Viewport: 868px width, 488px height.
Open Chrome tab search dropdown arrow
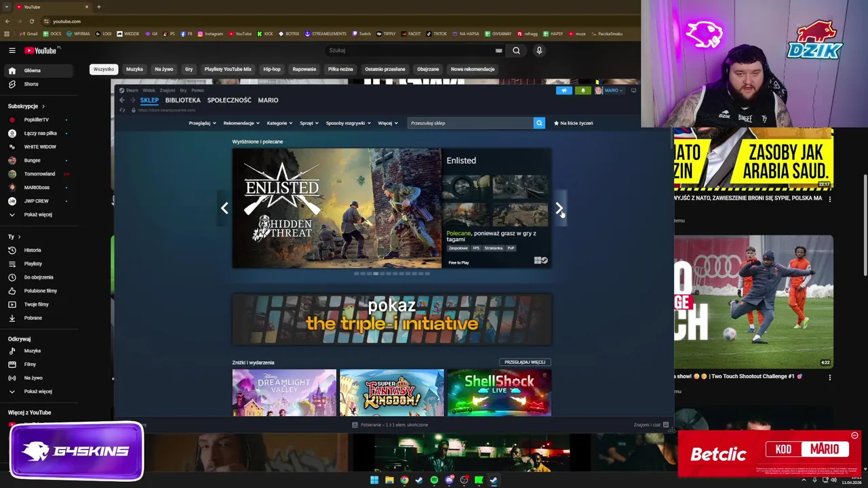6,7
